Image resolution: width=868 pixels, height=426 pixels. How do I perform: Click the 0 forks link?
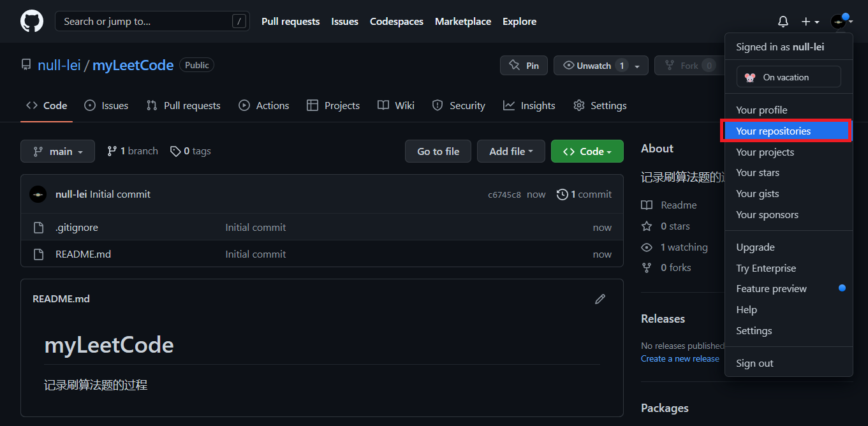[666, 268]
